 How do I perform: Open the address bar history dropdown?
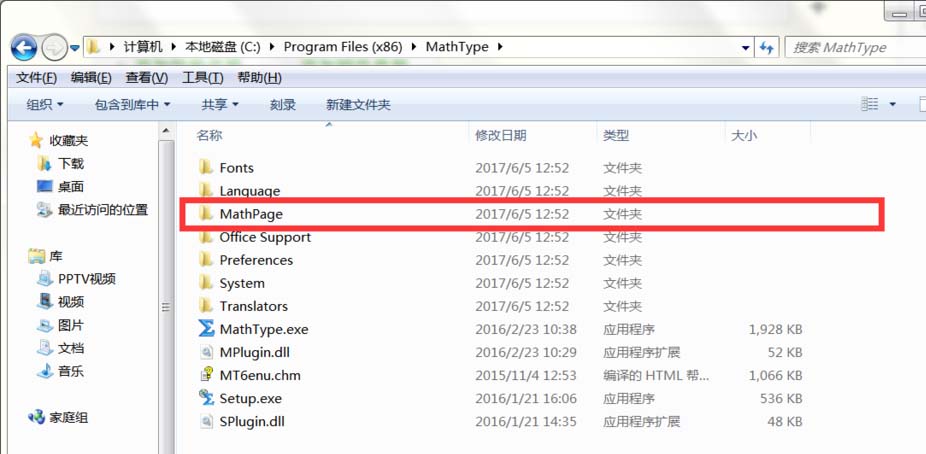click(x=746, y=48)
